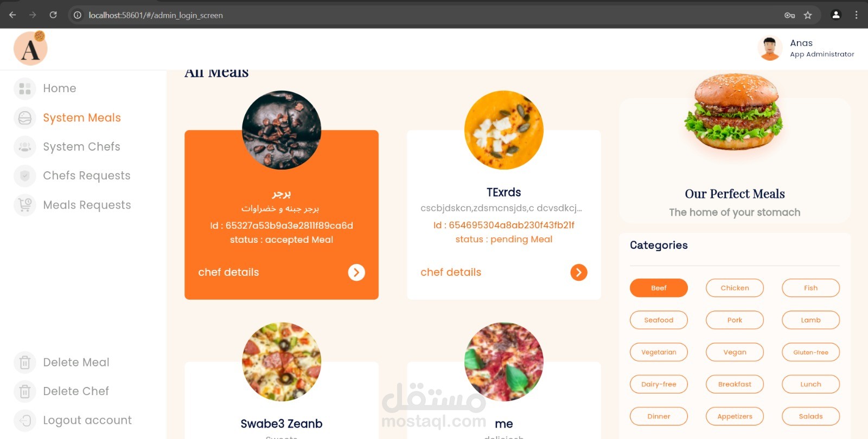Click the Swabe3 Zeanb pizza thumbnail

point(282,361)
